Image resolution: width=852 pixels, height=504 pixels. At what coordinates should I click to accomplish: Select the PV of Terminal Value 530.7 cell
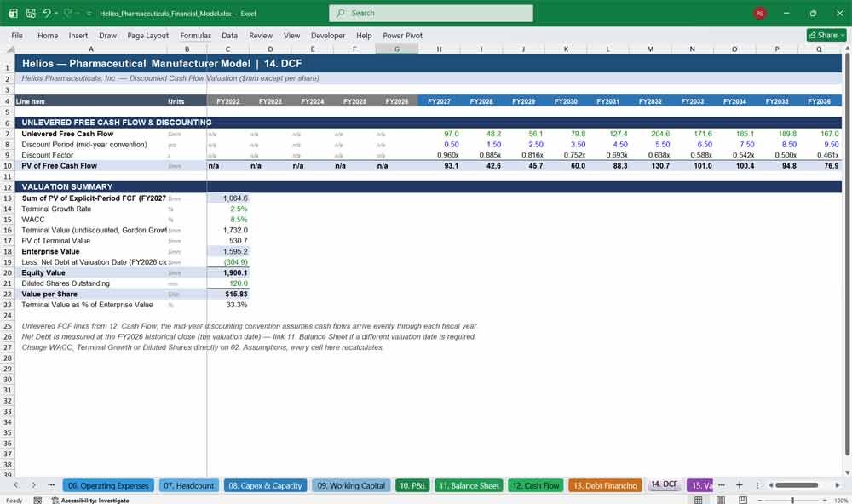(x=227, y=241)
